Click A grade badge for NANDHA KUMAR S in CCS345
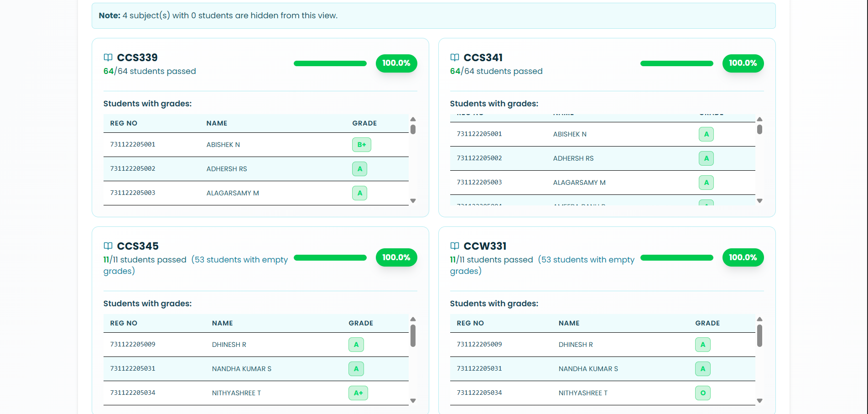 tap(356, 369)
